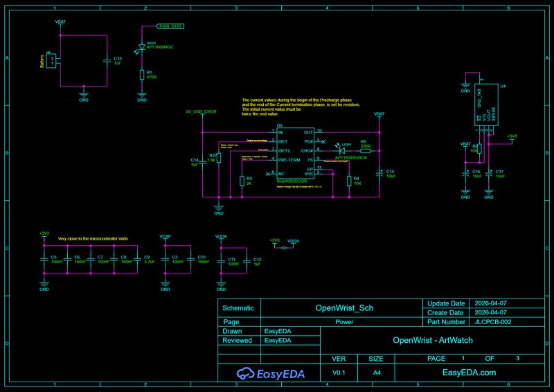Select resistor R4 10K symbol
The height and width of the screenshot is (392, 554).
(349, 181)
